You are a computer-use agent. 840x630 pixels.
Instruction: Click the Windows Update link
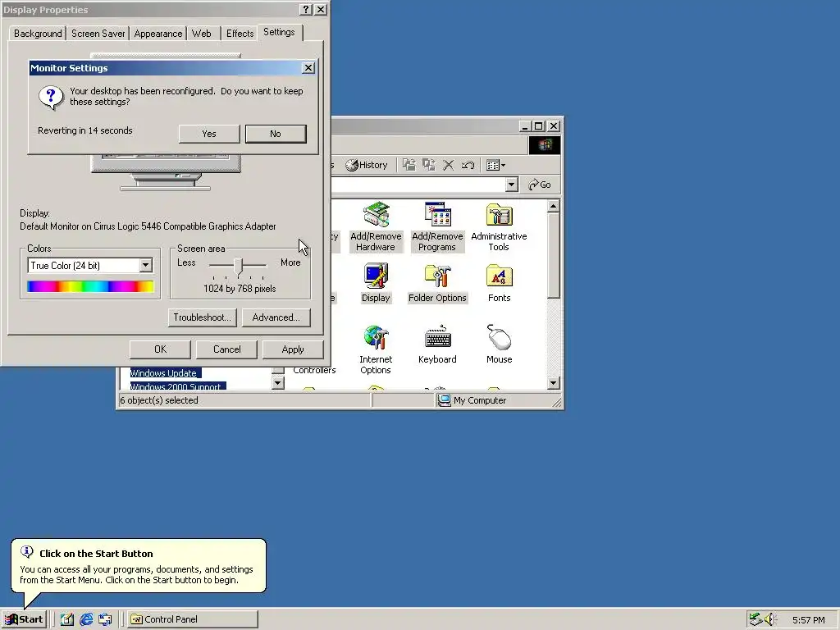[x=163, y=373]
